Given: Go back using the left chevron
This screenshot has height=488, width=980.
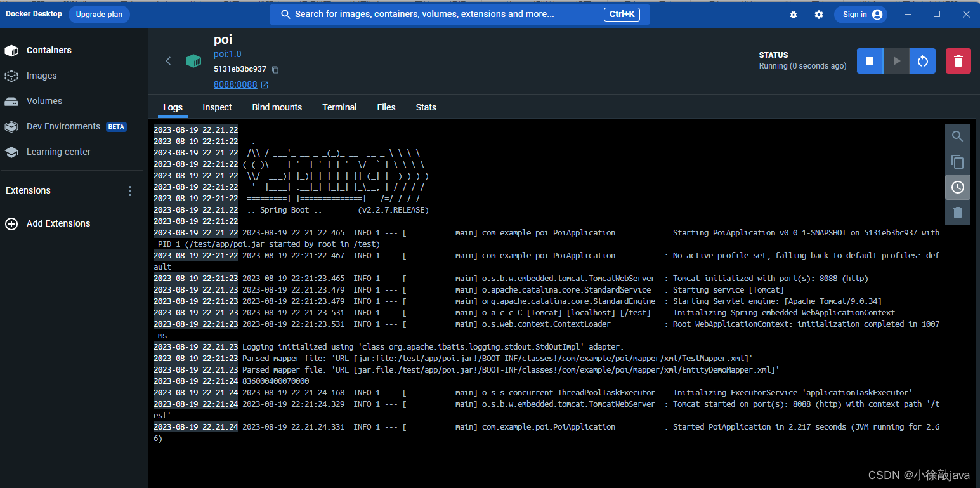Looking at the screenshot, I should point(168,61).
